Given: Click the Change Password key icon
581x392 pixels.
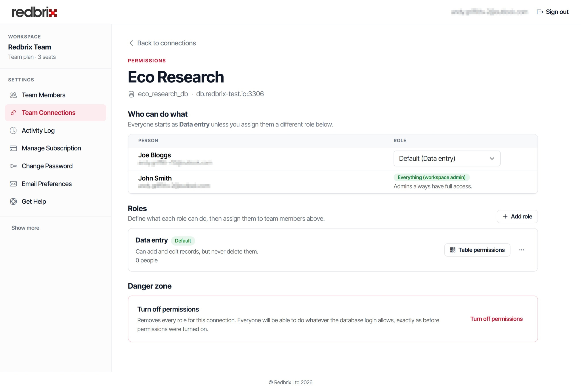Looking at the screenshot, I should 13,166.
